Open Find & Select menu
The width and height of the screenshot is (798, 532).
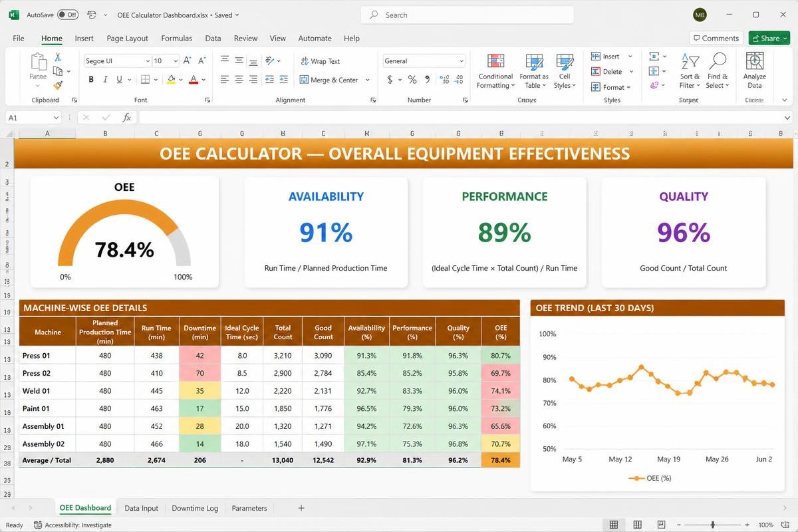pos(717,71)
